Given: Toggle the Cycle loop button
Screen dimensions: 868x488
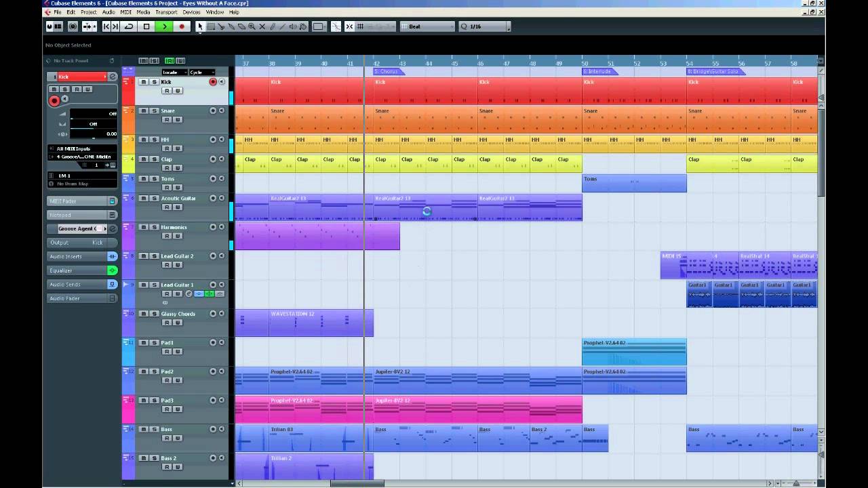Looking at the screenshot, I should pos(129,26).
